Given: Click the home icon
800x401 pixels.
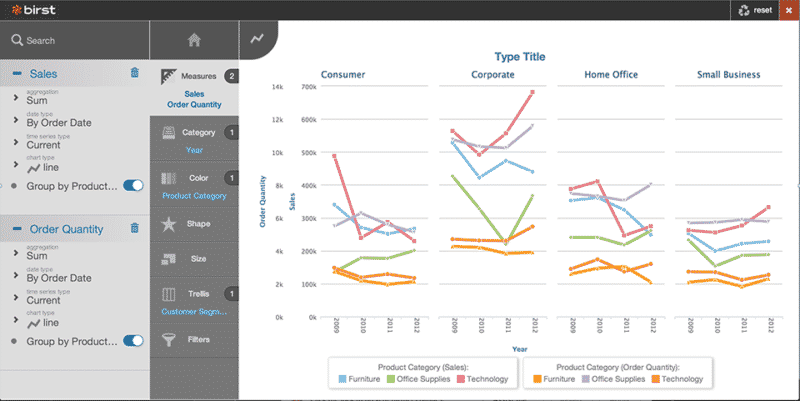Looking at the screenshot, I should click(x=194, y=40).
